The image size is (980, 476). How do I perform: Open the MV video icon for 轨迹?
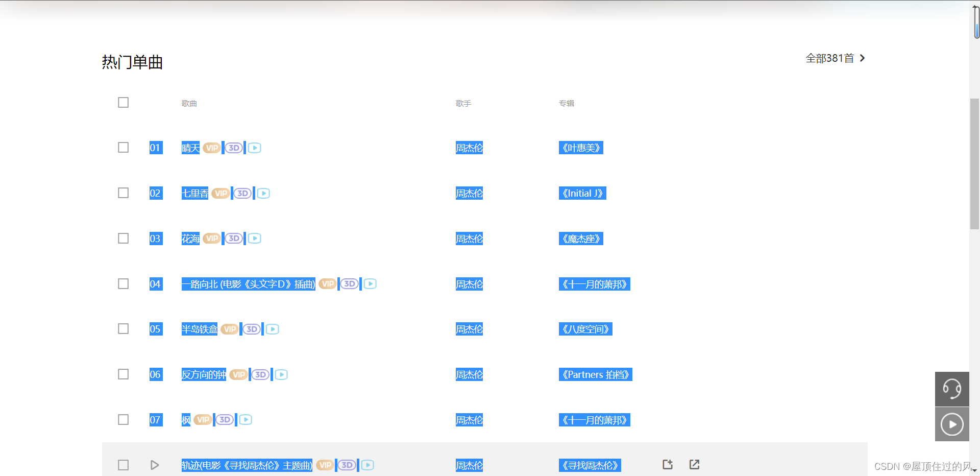tap(368, 465)
